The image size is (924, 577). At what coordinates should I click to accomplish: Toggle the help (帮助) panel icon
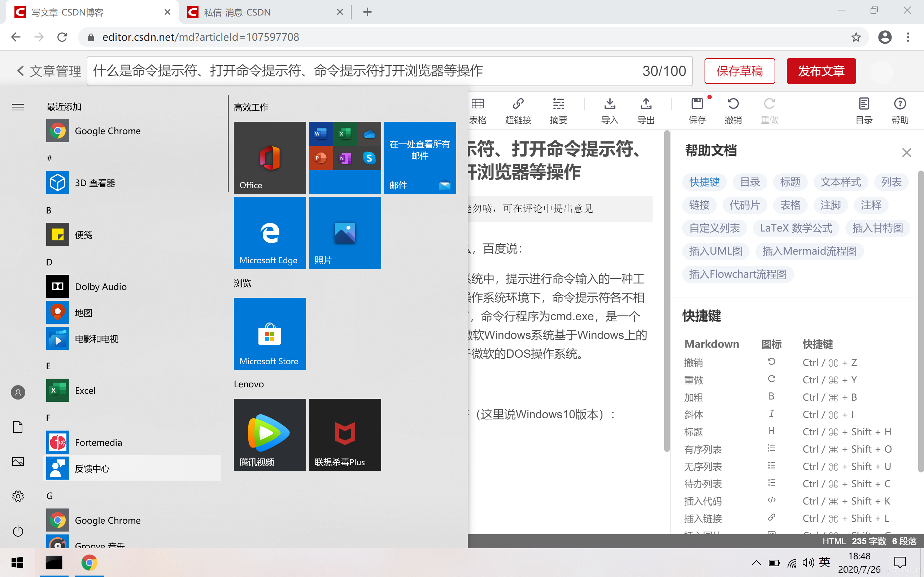899,104
